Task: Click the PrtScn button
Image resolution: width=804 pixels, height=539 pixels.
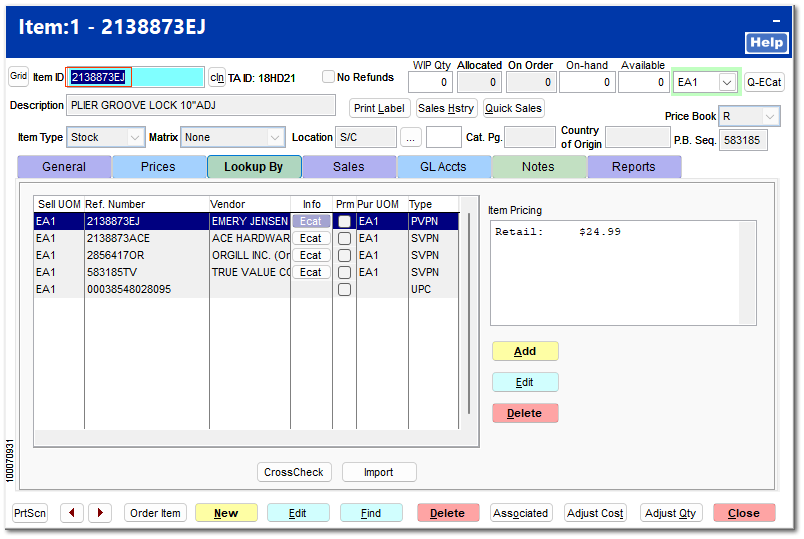Action: pos(30,513)
